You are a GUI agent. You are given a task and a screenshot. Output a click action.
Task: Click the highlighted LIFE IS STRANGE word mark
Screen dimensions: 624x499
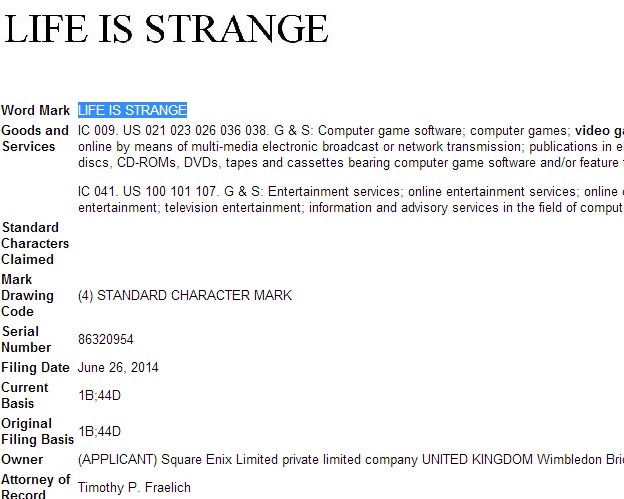(x=132, y=110)
